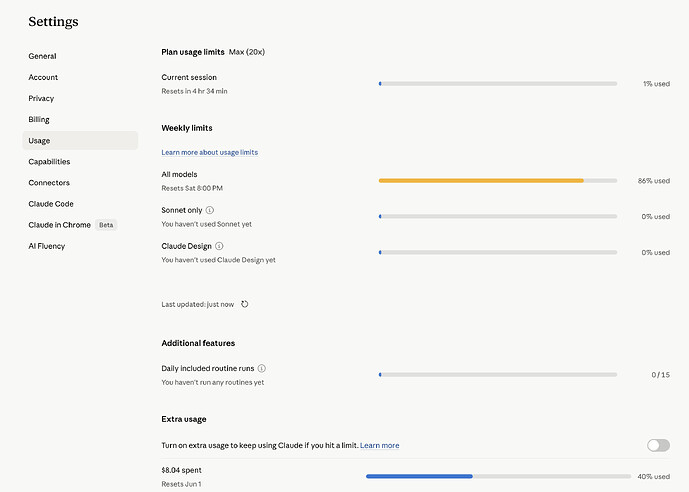Click the Current session label
Image resolution: width=689 pixels, height=492 pixels.
click(189, 77)
